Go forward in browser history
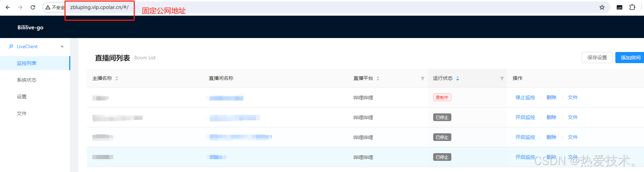 (20, 7)
